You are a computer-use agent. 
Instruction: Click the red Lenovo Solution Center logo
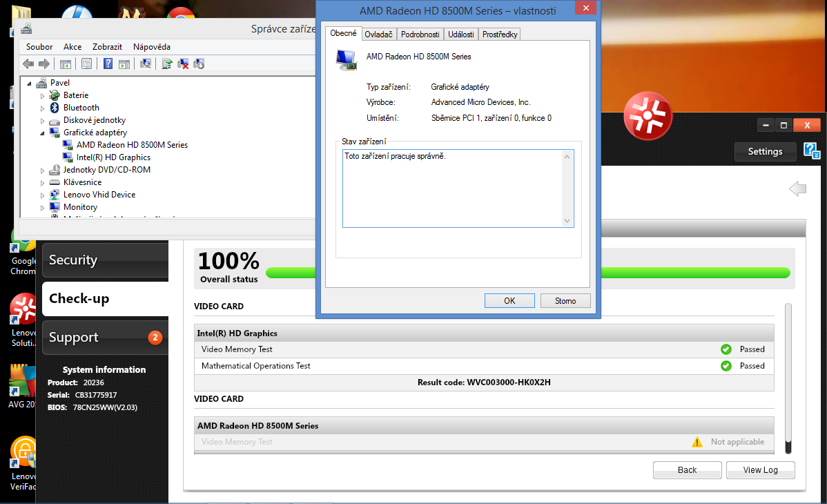click(x=648, y=115)
